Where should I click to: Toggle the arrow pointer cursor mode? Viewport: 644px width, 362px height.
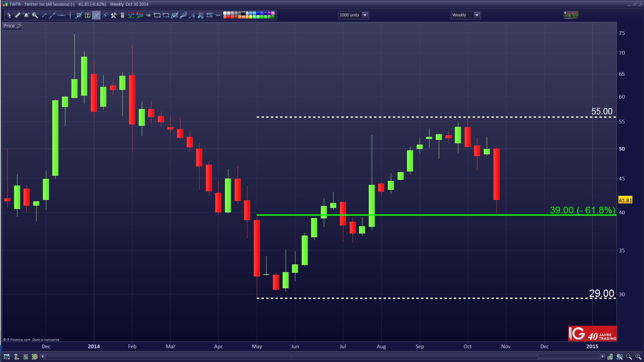[9, 15]
